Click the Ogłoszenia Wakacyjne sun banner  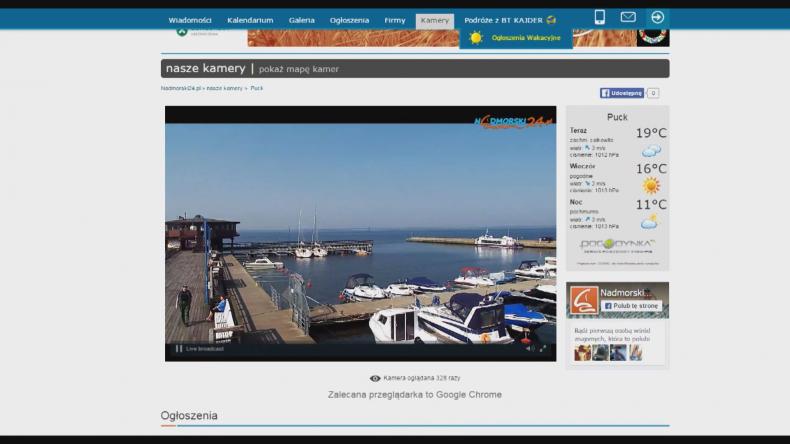pos(516,38)
